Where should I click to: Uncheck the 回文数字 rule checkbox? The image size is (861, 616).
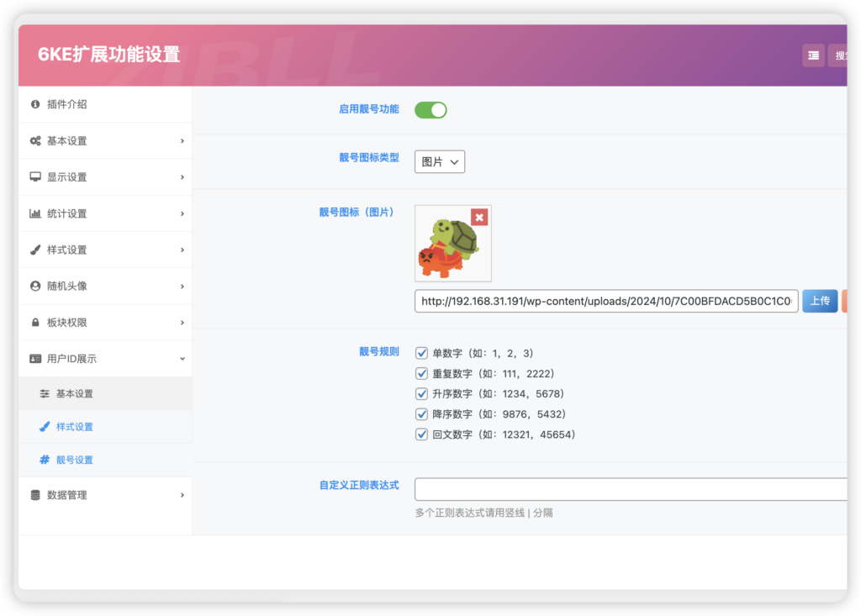(x=421, y=434)
